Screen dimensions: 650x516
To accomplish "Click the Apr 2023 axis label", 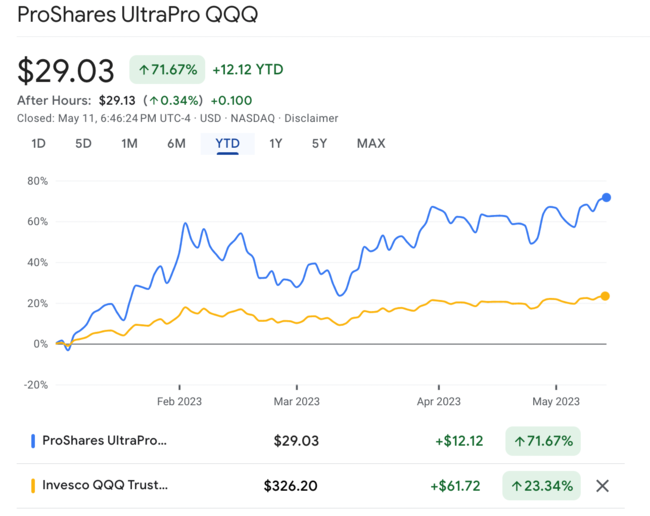I will tap(439, 401).
